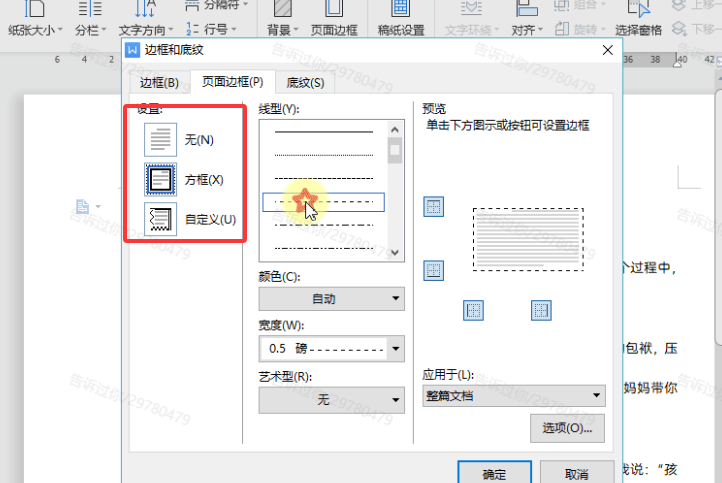Toggle the bottom border button in preview
Screen dimensions: 722x483
point(433,270)
